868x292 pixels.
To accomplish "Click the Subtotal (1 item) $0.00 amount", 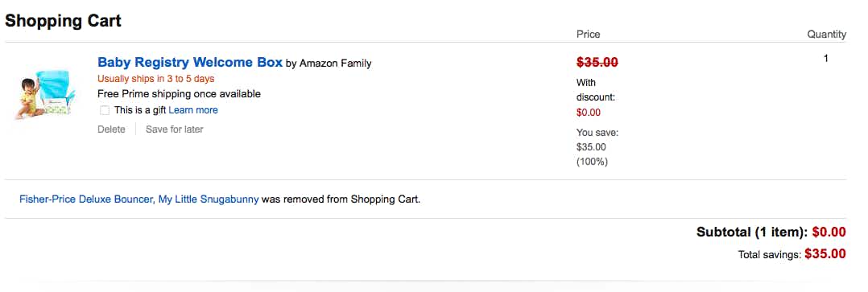I will [x=829, y=232].
